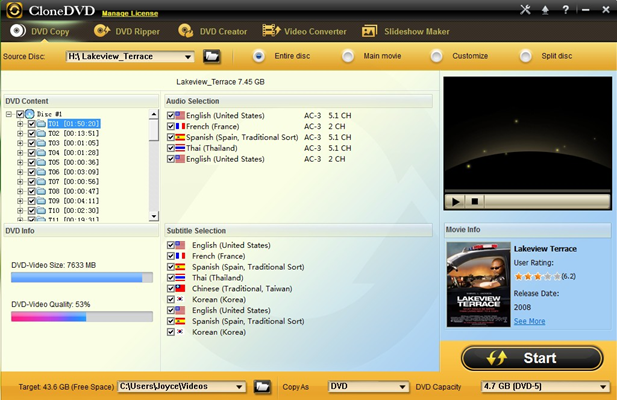Click the DVD Creator icon
617x400 pixels.
point(185,31)
